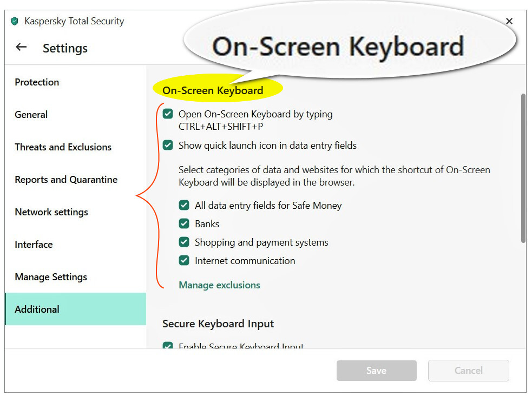
Task: Uncheck Shopping and payment systems
Action: (x=184, y=242)
